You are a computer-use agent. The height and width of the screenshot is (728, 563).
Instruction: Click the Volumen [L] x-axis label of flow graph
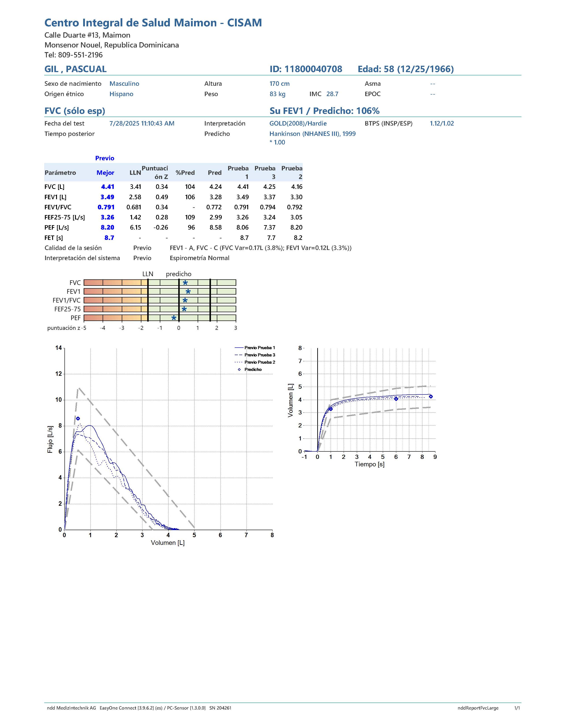click(x=168, y=543)
